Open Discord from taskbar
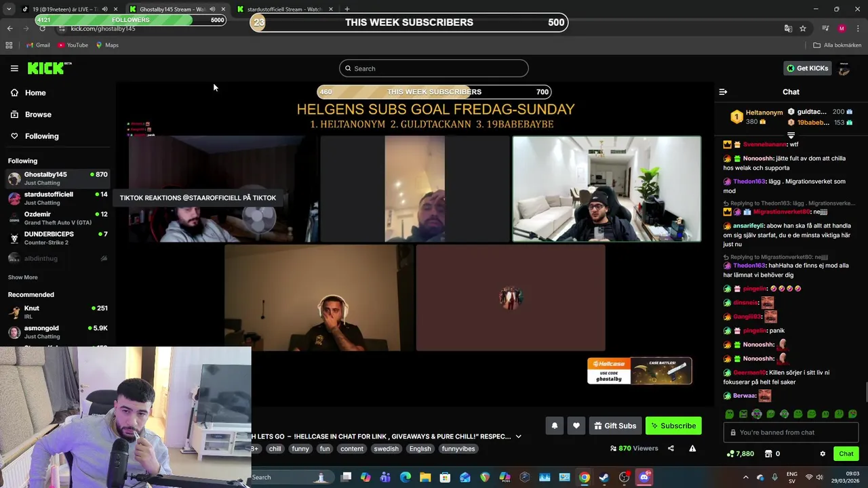Screen dimensions: 868x488 (x=644, y=477)
